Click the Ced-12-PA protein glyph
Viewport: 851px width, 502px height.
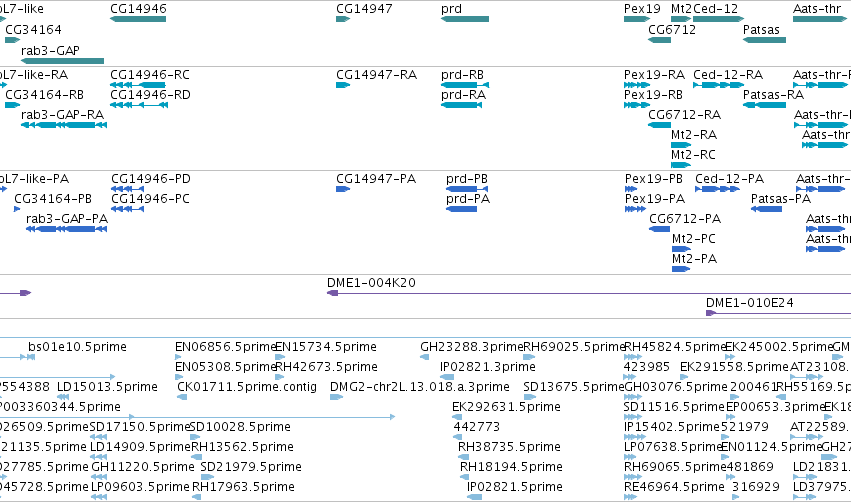pos(717,189)
